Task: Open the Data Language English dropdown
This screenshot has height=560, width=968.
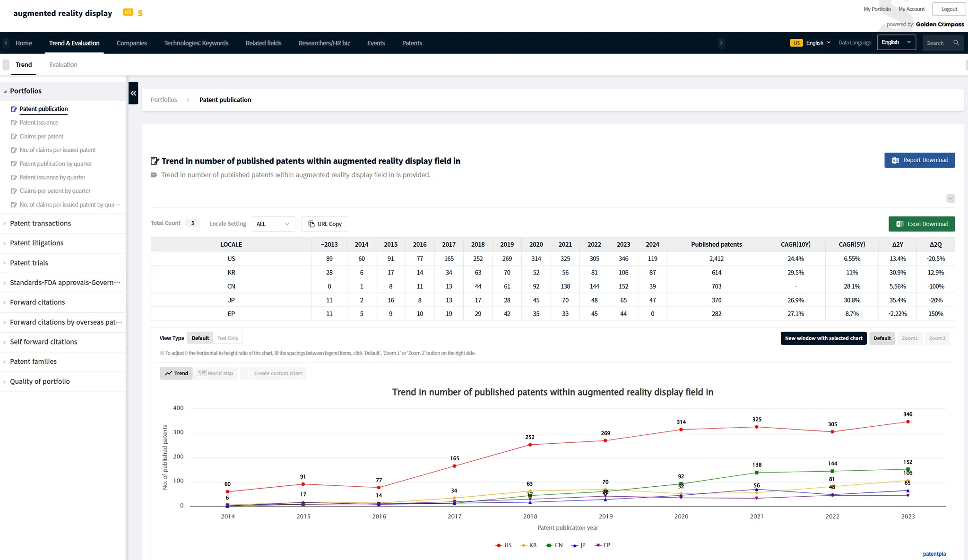Action: pyautogui.click(x=896, y=43)
